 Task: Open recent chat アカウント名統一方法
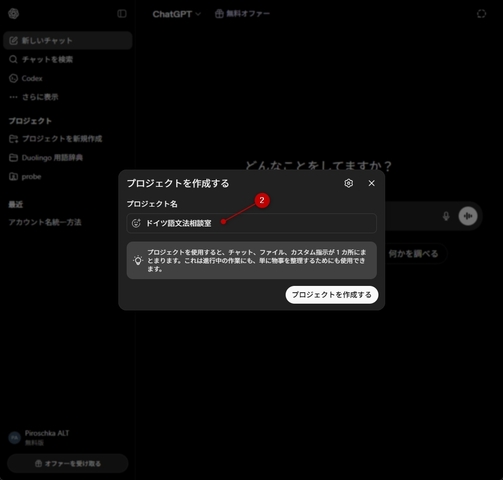pyautogui.click(x=68, y=222)
